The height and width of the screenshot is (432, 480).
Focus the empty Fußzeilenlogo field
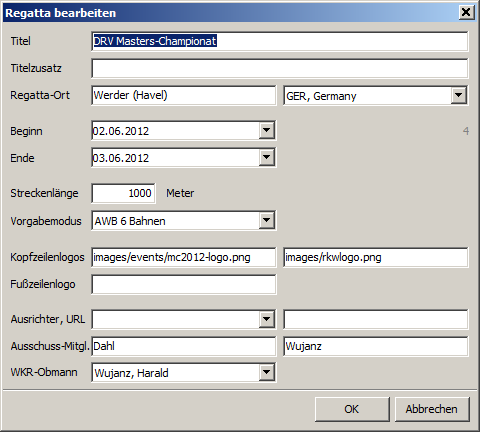pyautogui.click(x=184, y=284)
